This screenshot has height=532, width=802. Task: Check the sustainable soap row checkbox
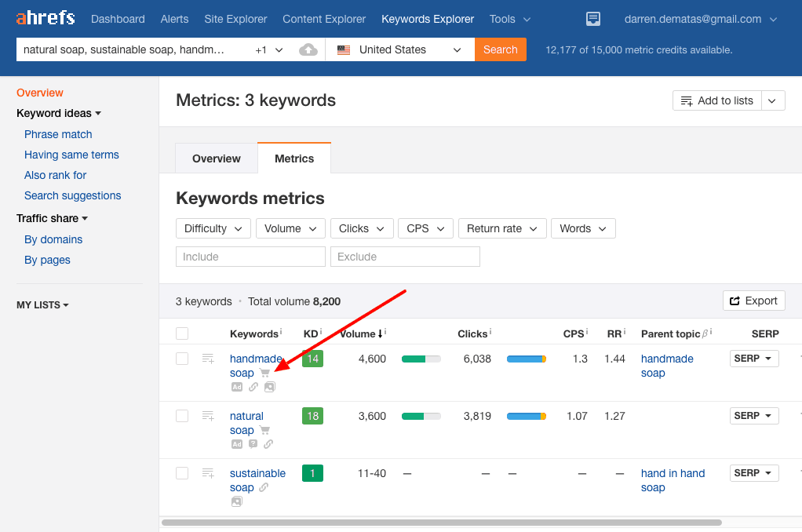(182, 472)
